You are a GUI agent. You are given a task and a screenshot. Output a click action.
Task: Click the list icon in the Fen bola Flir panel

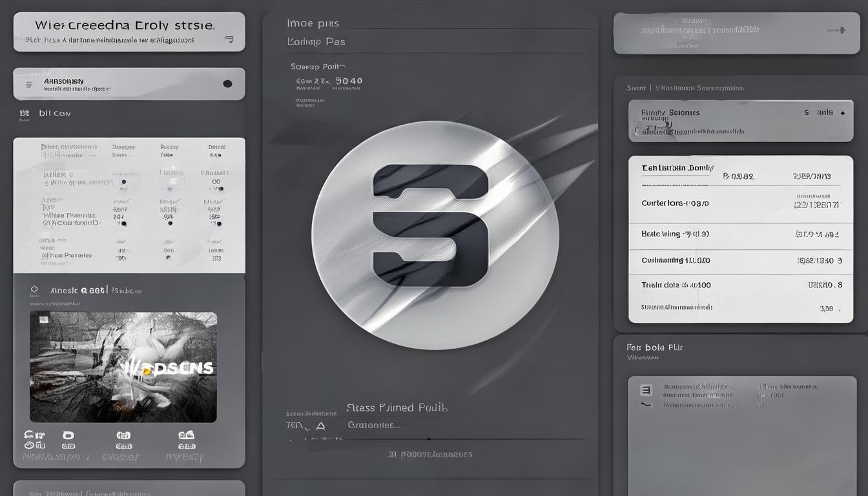tap(645, 389)
